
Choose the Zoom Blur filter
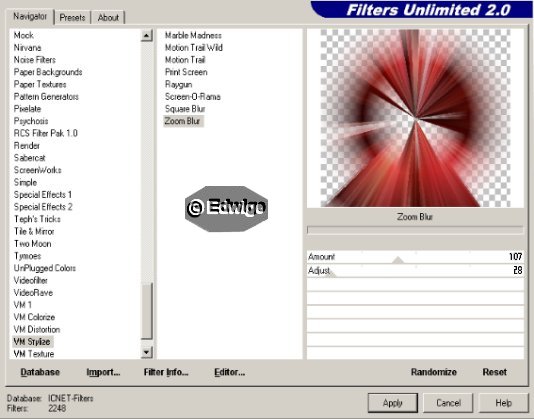pyautogui.click(x=183, y=121)
